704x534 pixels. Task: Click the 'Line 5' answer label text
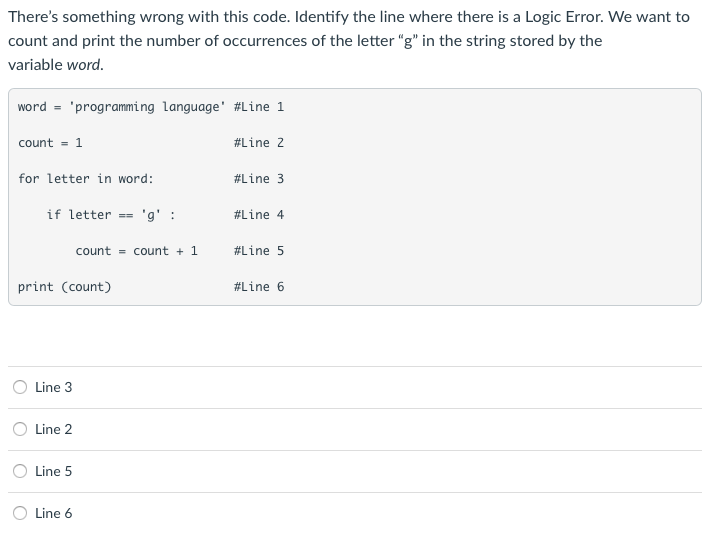[x=53, y=471]
